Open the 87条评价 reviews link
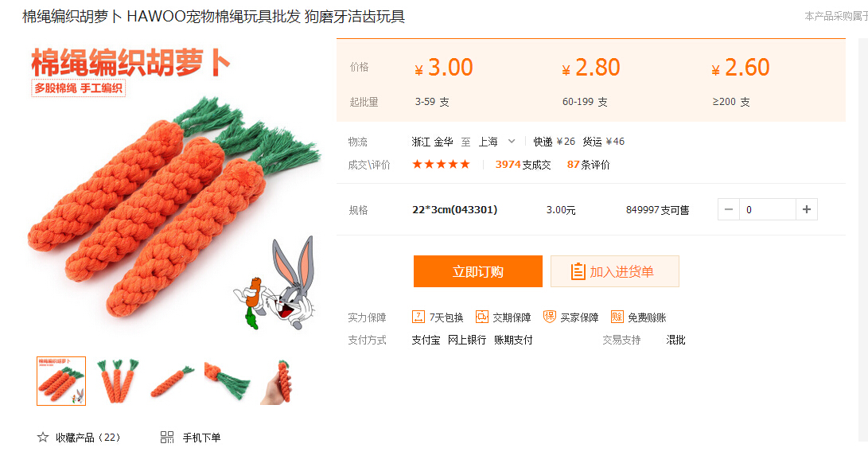This screenshot has width=868, height=471. tap(588, 165)
